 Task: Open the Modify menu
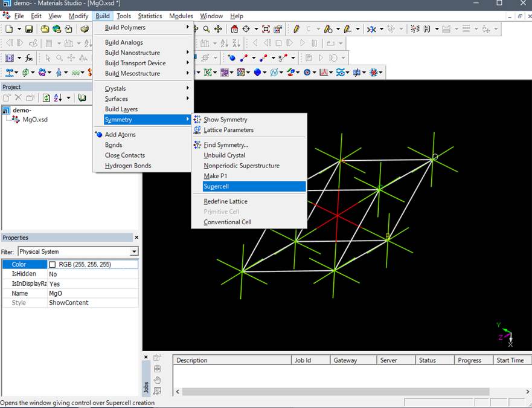pos(79,16)
